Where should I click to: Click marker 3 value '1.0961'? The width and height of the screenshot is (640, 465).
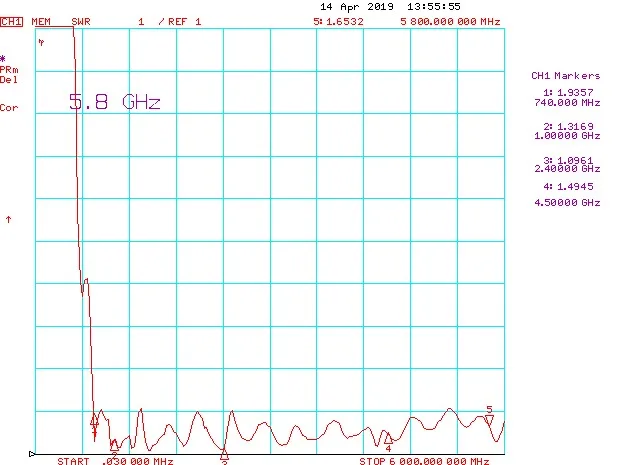tap(575, 160)
